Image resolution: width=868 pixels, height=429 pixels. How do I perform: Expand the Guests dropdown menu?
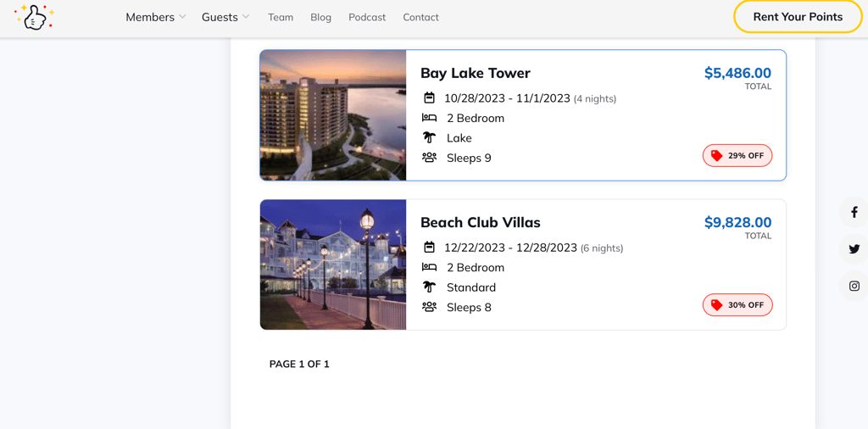pyautogui.click(x=225, y=17)
